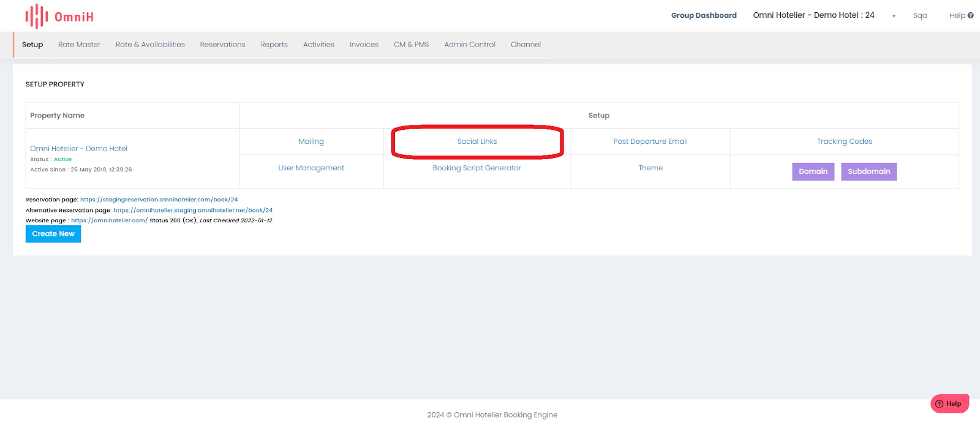Click the OmniH logo
The height and width of the screenshot is (428, 980).
(x=59, y=17)
